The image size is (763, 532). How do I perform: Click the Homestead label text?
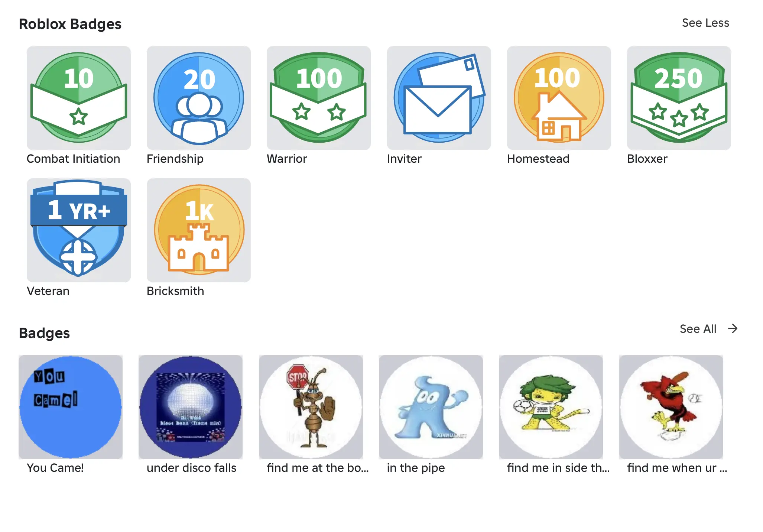click(538, 159)
